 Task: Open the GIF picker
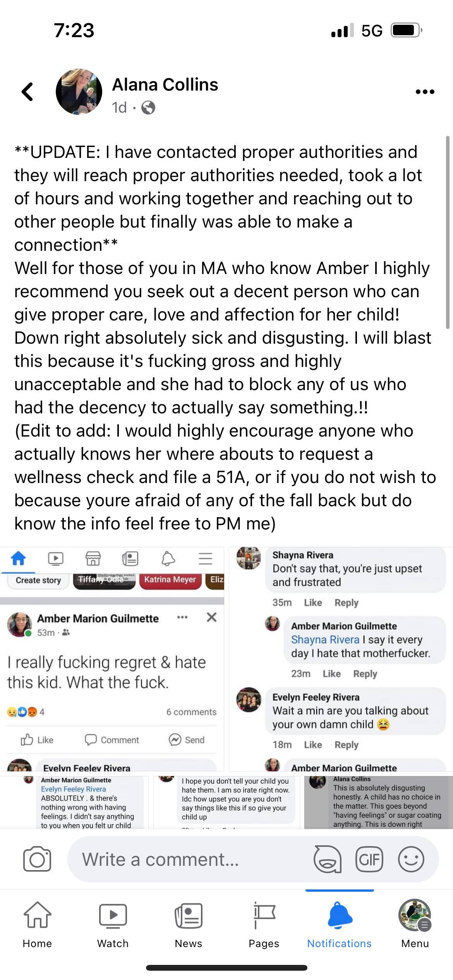point(369,860)
